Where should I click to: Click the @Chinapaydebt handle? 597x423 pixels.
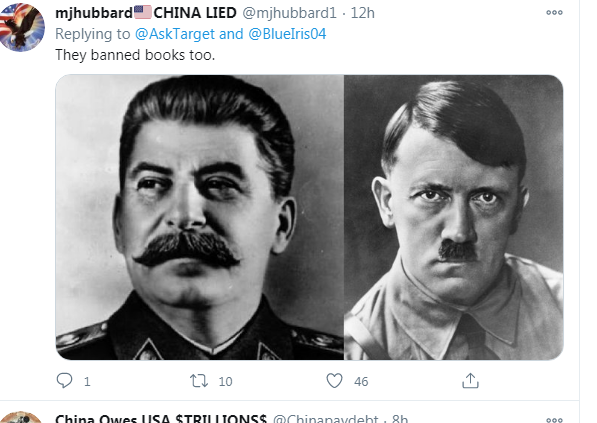click(x=326, y=418)
